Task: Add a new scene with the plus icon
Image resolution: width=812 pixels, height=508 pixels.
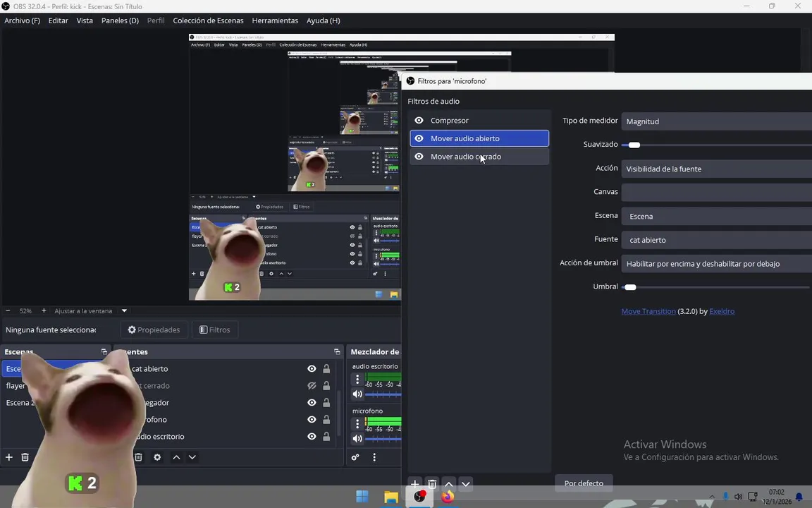Action: coord(8,457)
